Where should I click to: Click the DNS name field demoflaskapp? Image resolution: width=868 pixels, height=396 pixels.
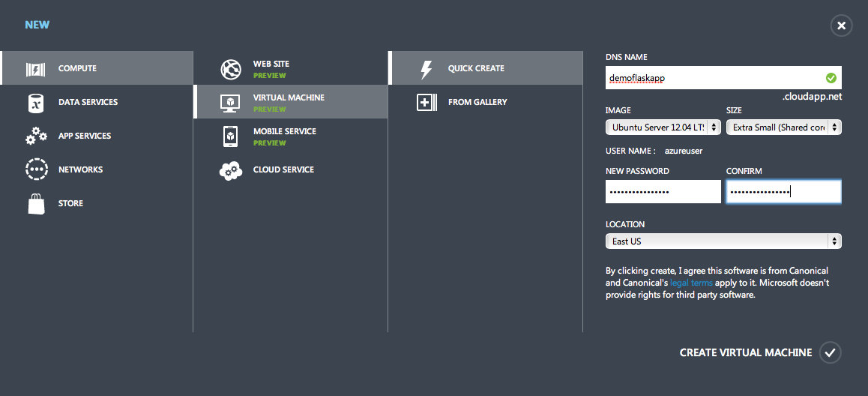[x=723, y=78]
